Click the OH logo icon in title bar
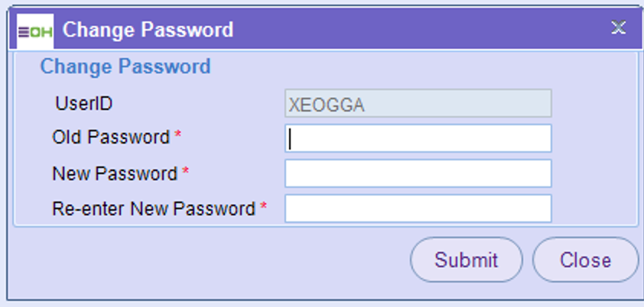 coord(35,31)
